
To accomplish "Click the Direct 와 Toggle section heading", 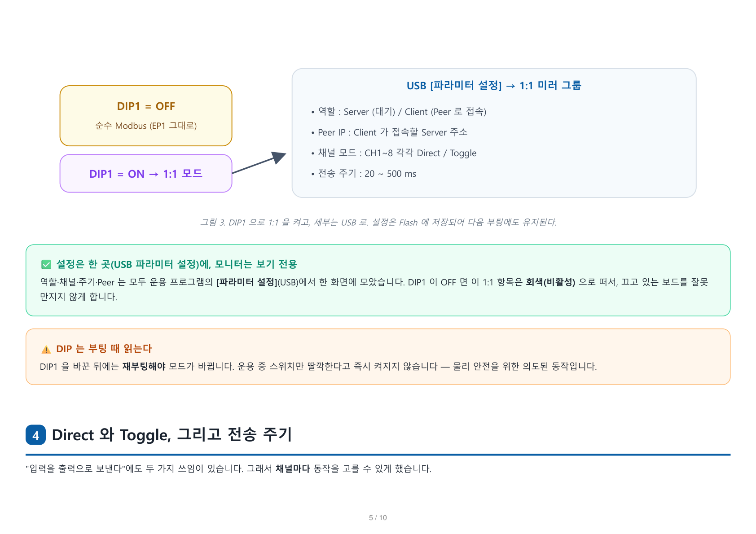I will [172, 435].
